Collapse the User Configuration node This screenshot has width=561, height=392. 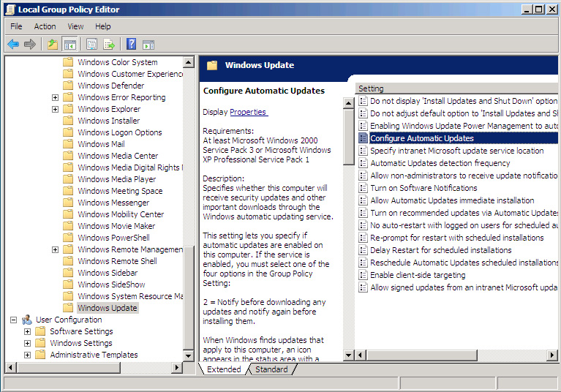14,320
